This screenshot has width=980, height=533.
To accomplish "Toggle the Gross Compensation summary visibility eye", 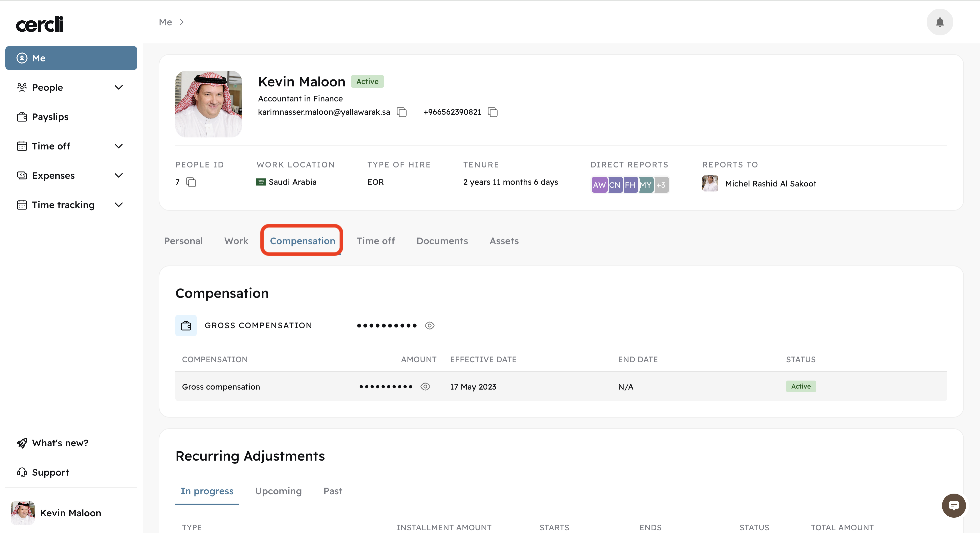I will pyautogui.click(x=430, y=325).
